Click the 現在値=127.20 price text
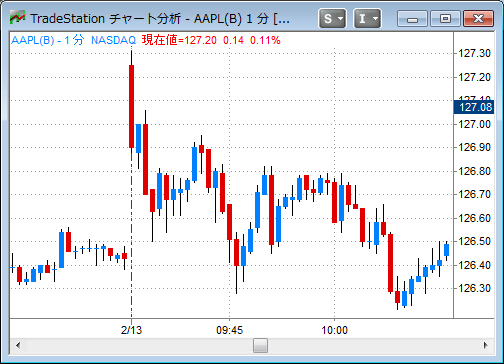Screen dimensions: 504x364 179,40
